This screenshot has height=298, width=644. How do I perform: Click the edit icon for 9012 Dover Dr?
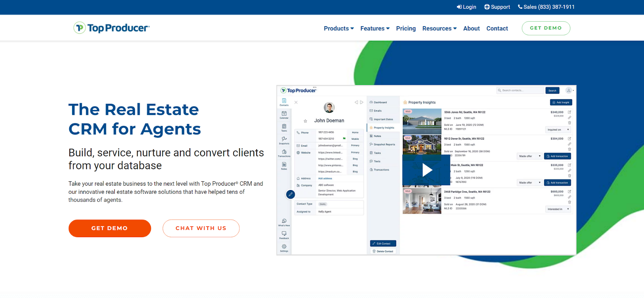point(569,139)
